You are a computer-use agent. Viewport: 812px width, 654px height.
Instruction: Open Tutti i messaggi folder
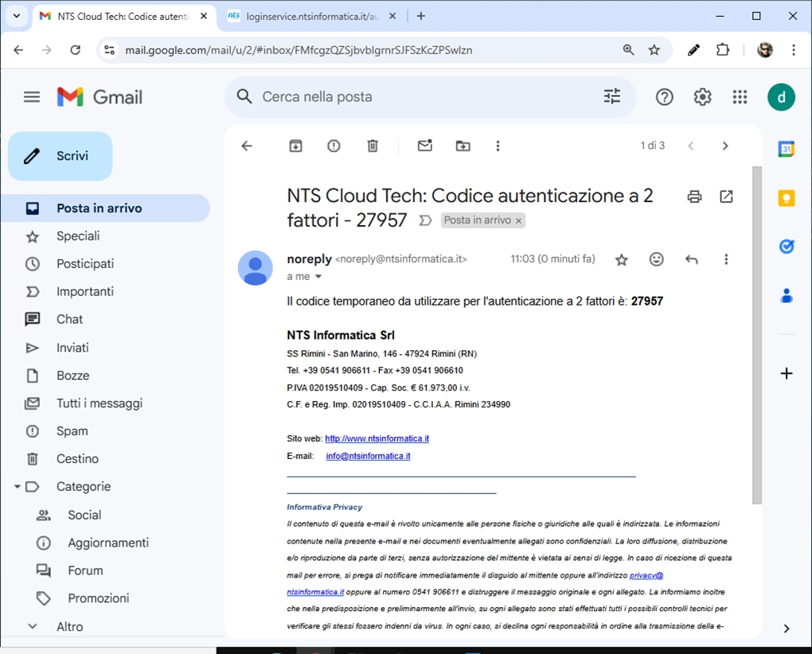pyautogui.click(x=105, y=403)
